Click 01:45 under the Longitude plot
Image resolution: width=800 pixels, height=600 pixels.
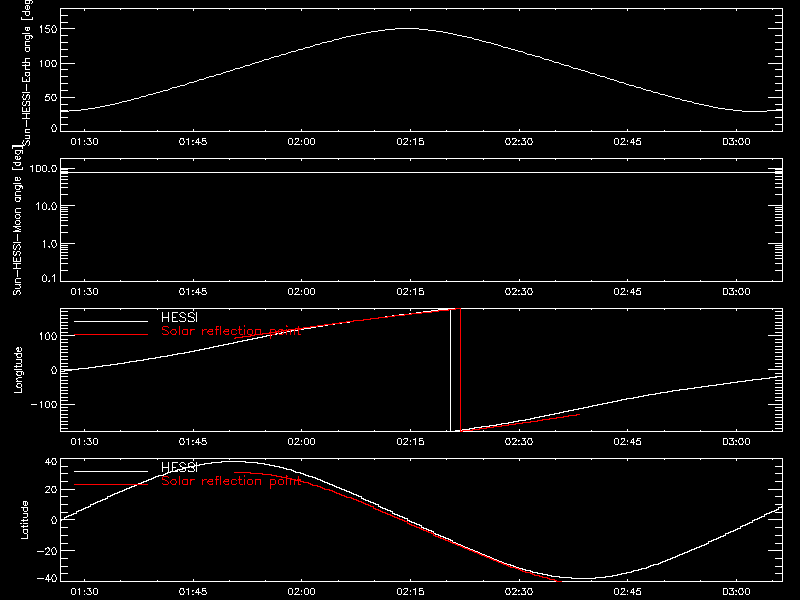(x=193, y=441)
